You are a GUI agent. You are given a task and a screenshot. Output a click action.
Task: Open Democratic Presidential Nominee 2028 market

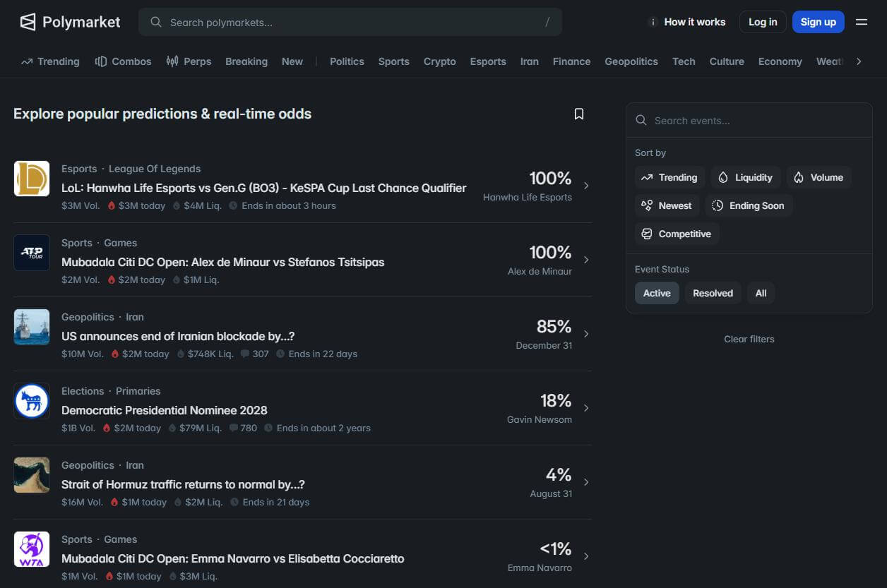point(165,410)
